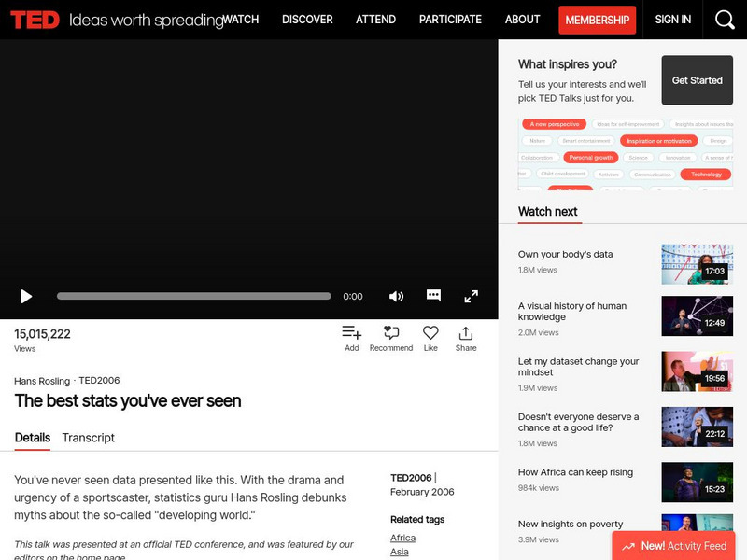This screenshot has width=747, height=560.
Task: Open 'Let my dataset change your mindset'
Action: [578, 367]
